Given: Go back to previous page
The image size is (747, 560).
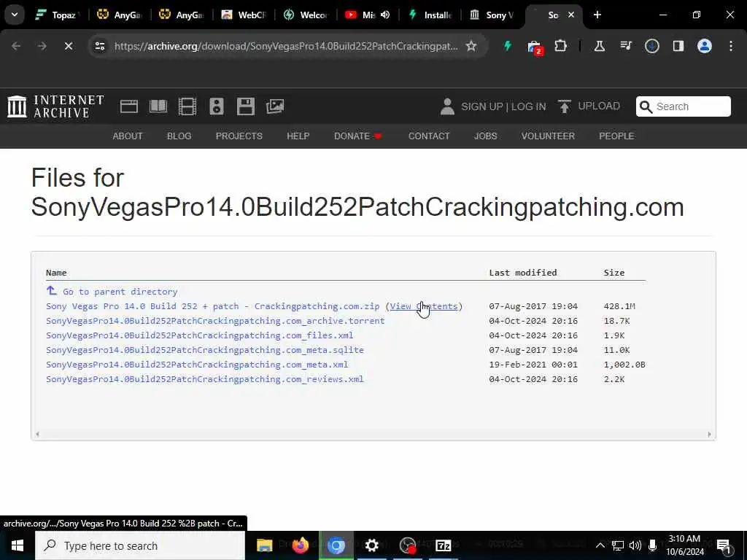Looking at the screenshot, I should [x=16, y=46].
